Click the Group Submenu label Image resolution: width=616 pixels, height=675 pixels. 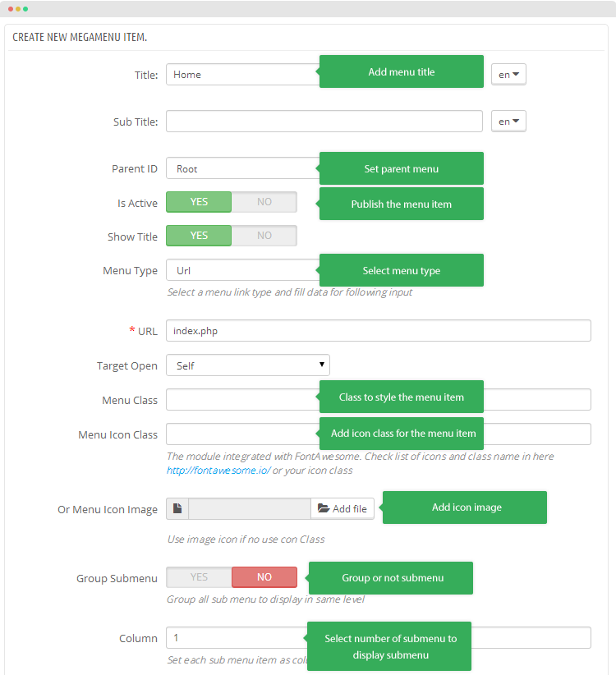tap(117, 578)
